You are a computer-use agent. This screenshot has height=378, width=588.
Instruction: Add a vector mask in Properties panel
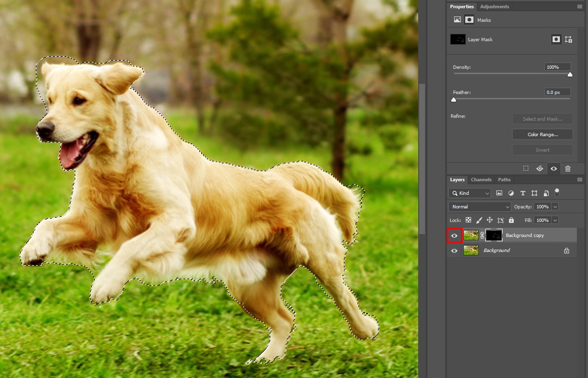(569, 39)
